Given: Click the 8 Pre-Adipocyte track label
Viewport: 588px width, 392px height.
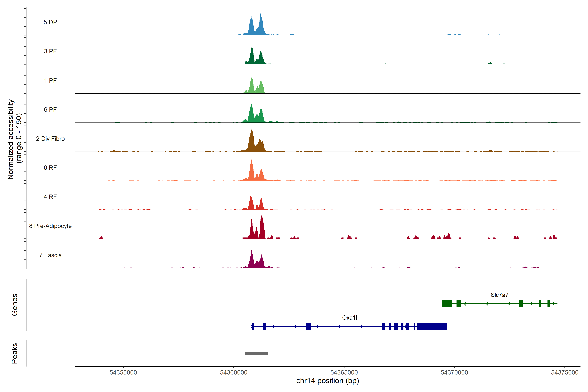Looking at the screenshot, I should [50, 226].
